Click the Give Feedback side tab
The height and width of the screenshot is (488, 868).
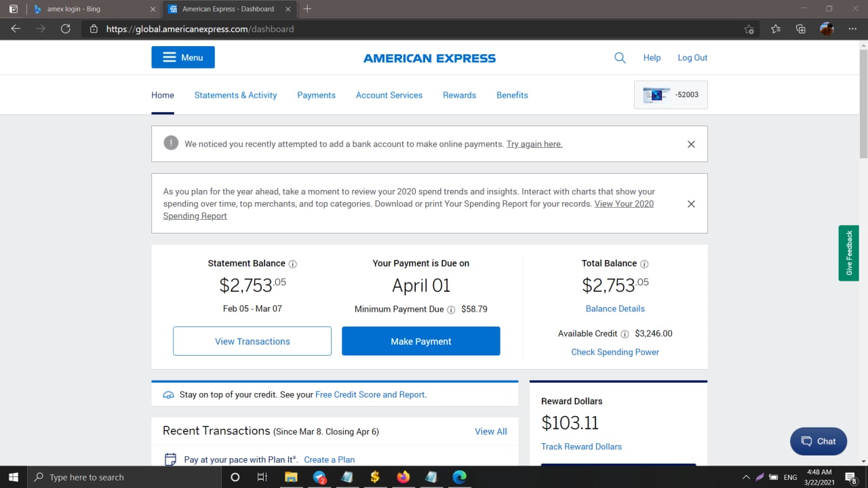tap(848, 253)
